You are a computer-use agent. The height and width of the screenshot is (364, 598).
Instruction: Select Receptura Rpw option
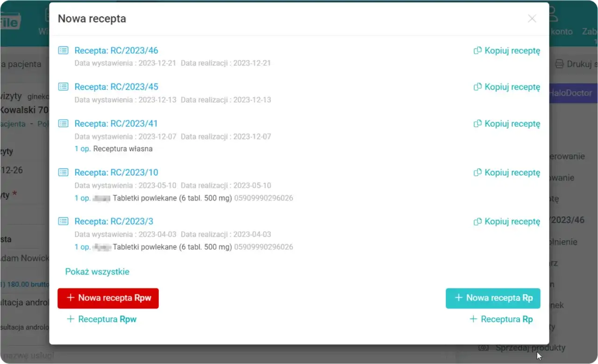[102, 319]
